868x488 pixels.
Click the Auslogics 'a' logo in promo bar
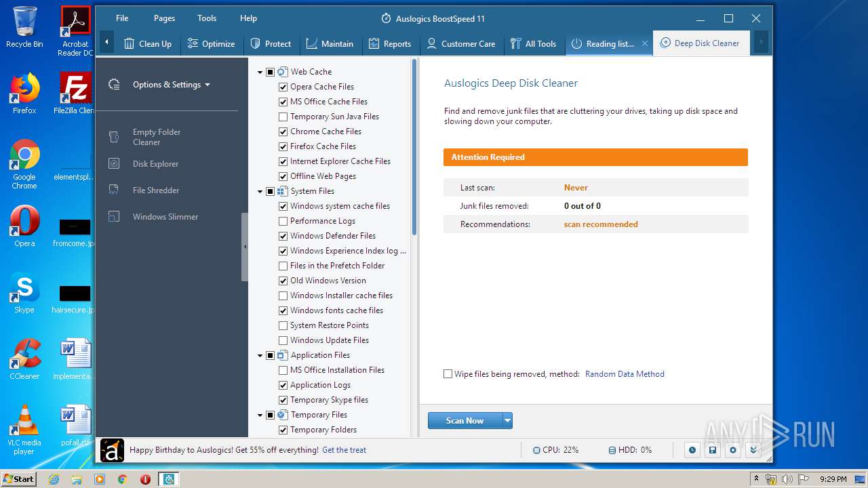click(112, 450)
